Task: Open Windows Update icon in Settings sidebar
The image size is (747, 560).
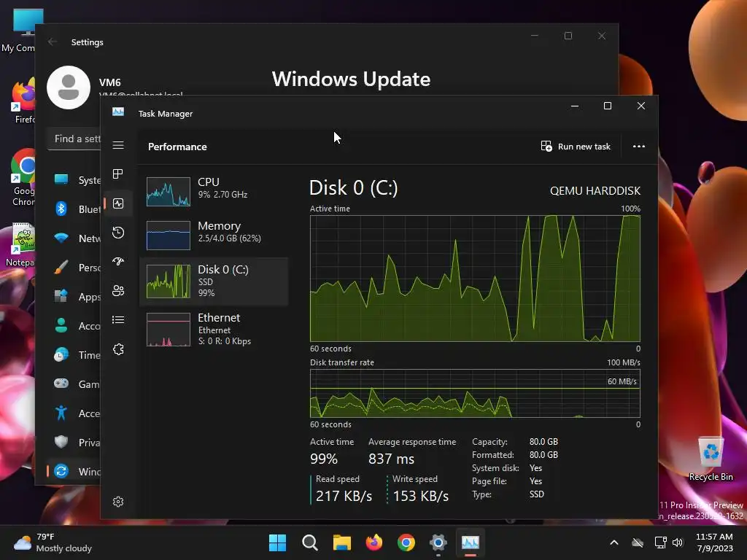Action: coord(61,471)
